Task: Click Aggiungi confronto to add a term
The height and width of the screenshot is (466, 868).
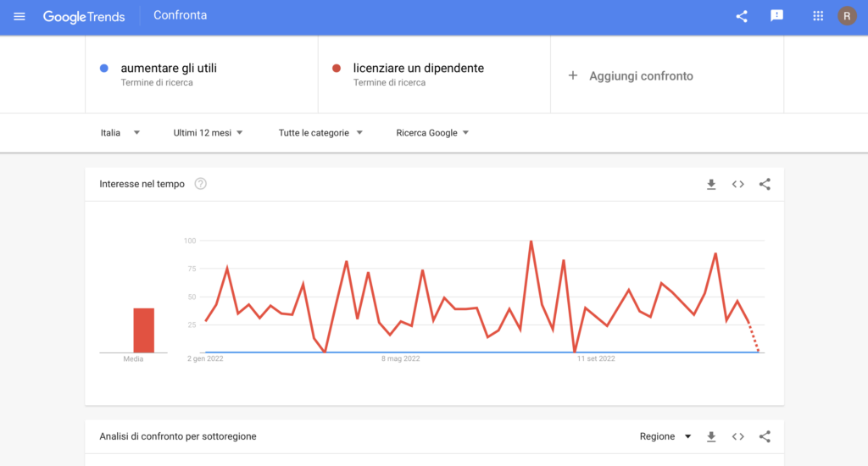Action: click(631, 76)
